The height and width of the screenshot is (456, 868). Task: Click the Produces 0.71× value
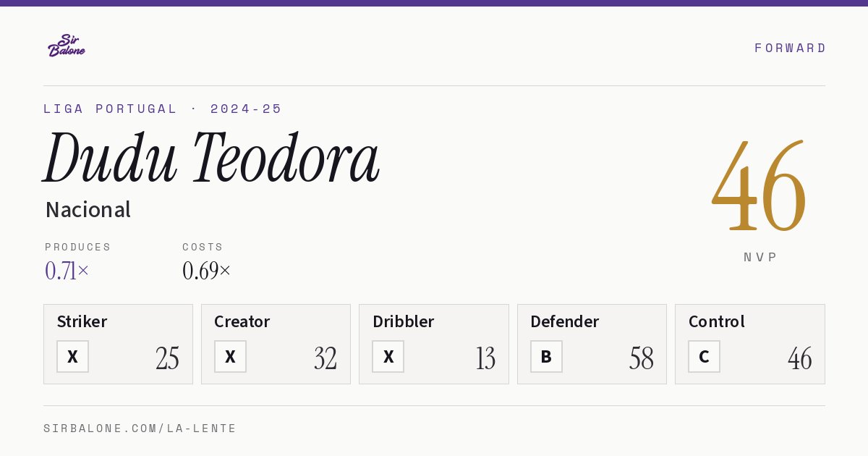click(67, 271)
